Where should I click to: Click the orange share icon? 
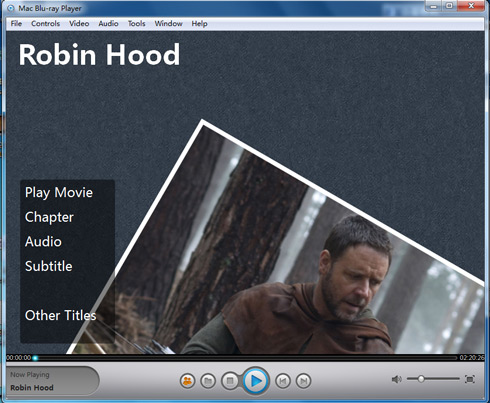tap(187, 381)
